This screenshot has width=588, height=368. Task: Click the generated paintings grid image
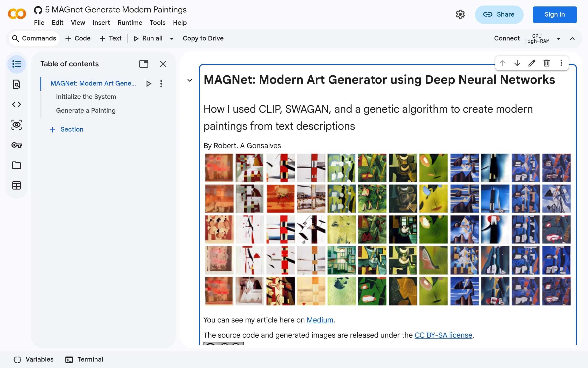387,229
